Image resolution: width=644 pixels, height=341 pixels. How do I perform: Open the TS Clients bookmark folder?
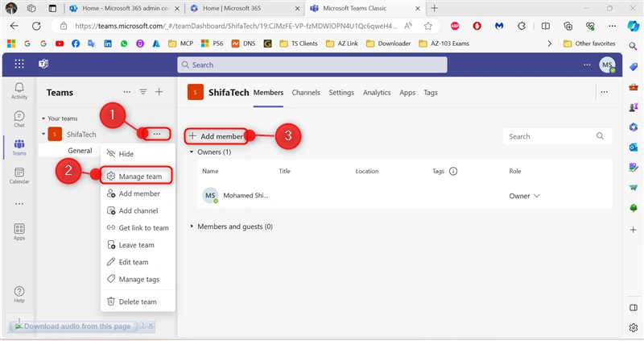pyautogui.click(x=299, y=44)
